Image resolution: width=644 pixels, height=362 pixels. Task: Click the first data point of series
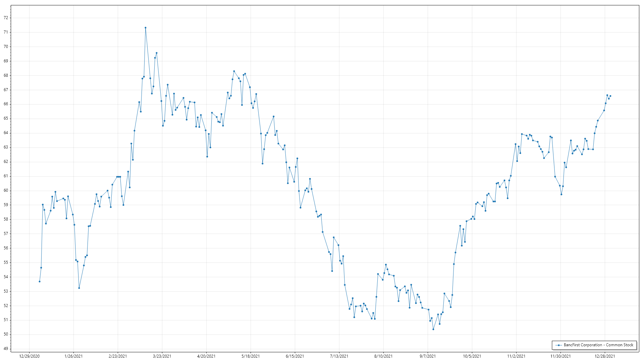point(40,282)
